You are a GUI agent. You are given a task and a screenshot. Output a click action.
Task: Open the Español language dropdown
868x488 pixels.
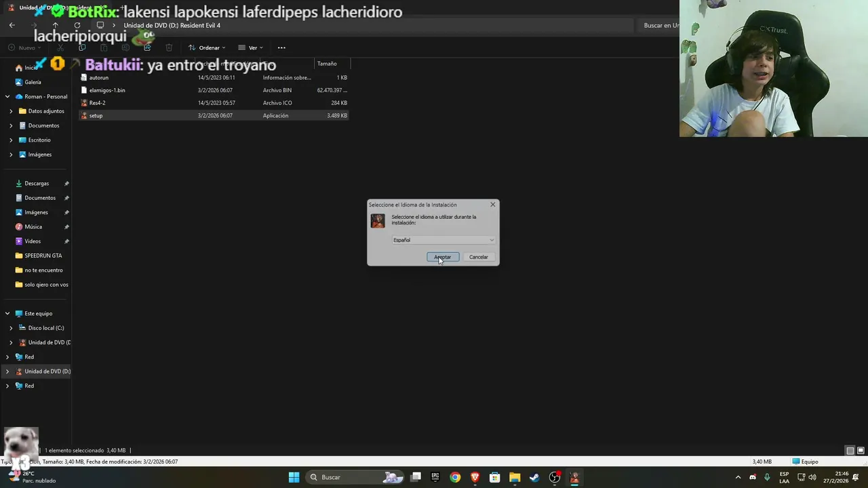[x=444, y=240]
